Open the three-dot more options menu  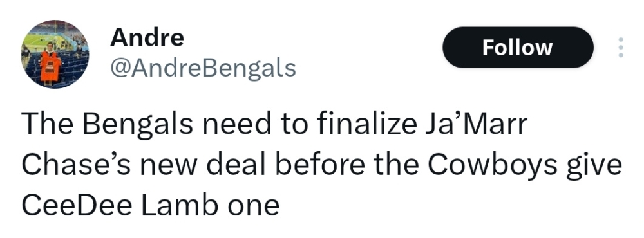(621, 47)
